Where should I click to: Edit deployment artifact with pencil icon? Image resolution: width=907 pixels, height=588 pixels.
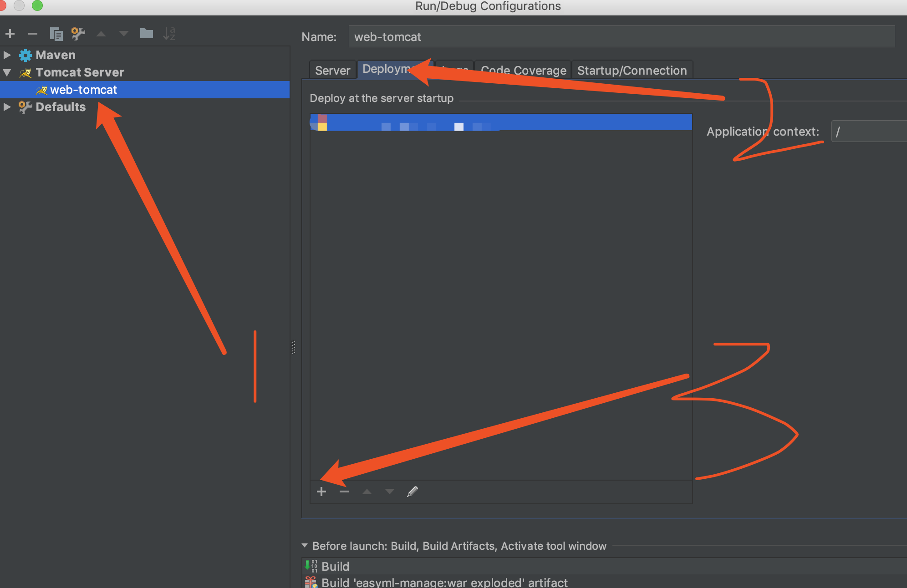[413, 492]
